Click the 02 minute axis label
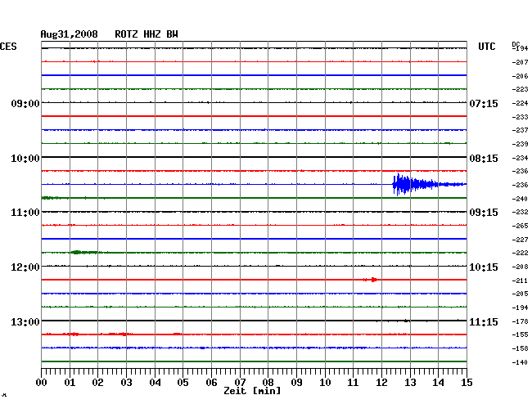This screenshot has width=532, height=404. pyautogui.click(x=97, y=383)
